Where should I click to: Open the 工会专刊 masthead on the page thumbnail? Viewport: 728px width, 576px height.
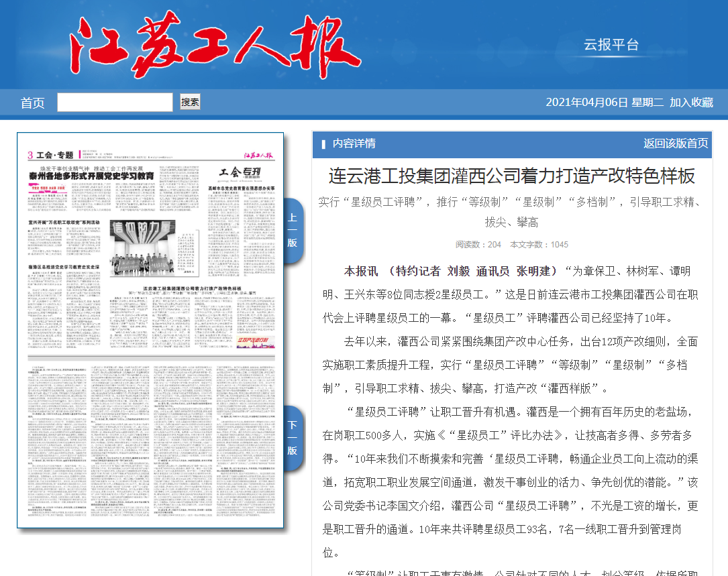click(240, 172)
